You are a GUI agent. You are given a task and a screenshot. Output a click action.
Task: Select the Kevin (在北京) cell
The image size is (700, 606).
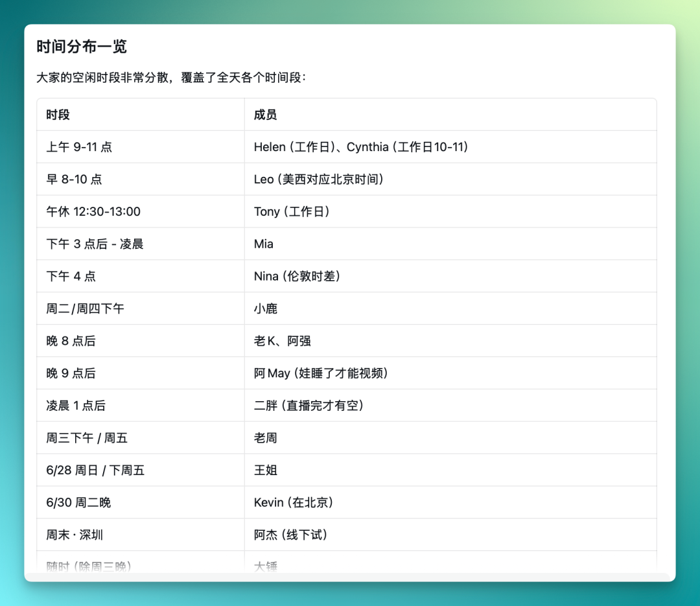coord(450,502)
